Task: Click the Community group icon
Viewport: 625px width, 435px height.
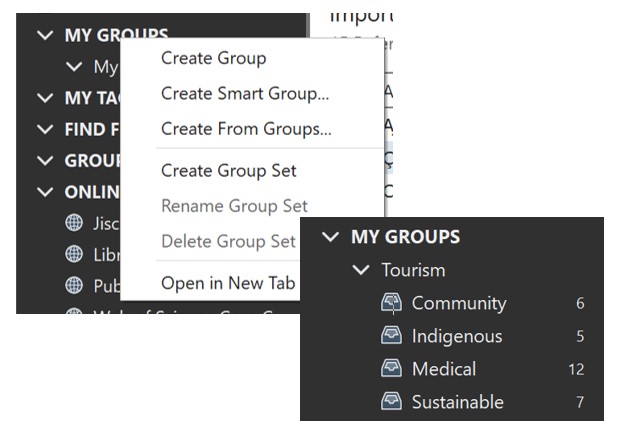Action: coord(392,303)
